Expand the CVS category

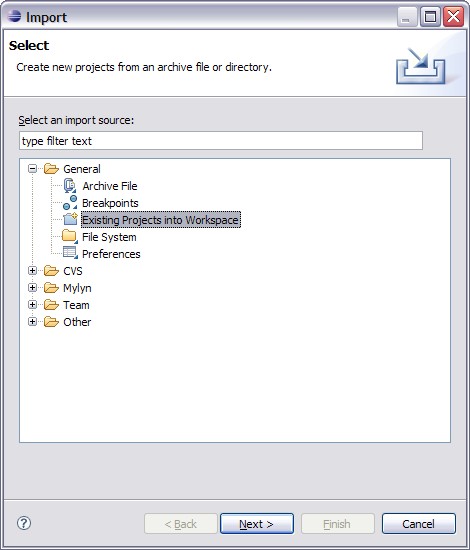tap(32, 270)
